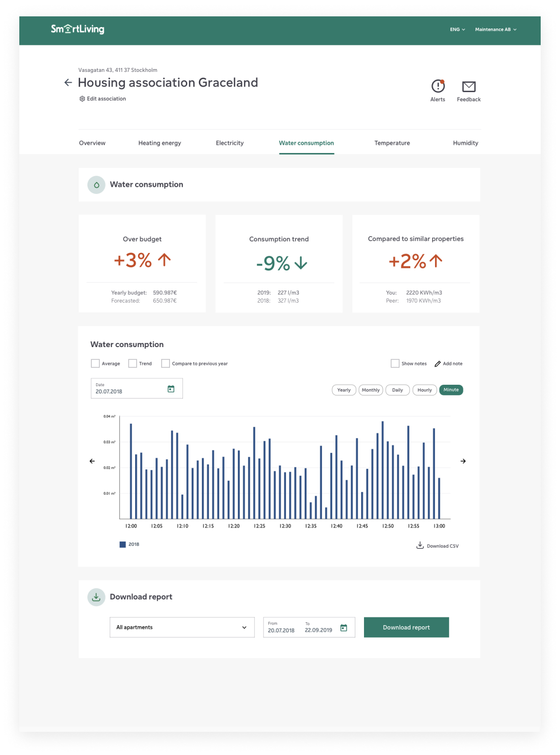560x755 pixels.
Task: Tick the Trend checkbox
Action: 133,364
